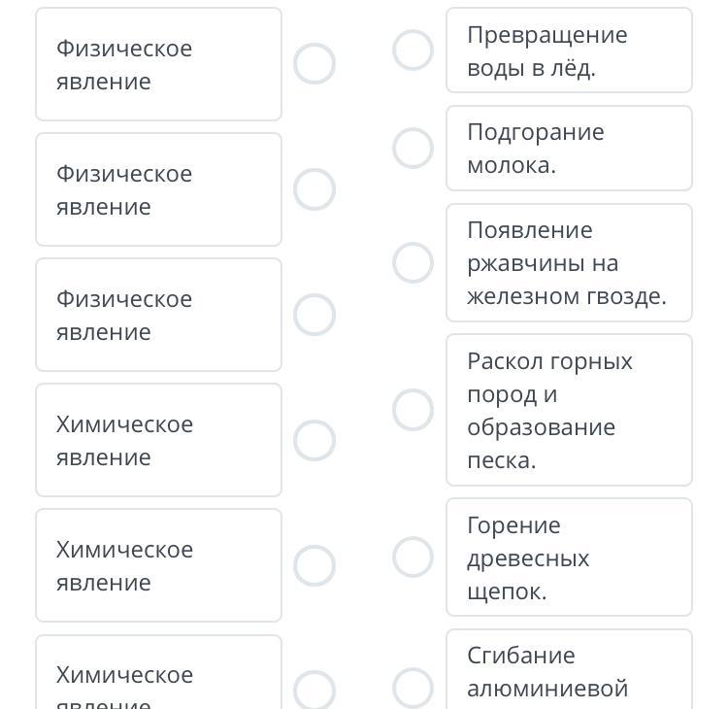This screenshot has width=728, height=709.
Task: Select the circle of the second 'Химическое явление' card
Action: pos(314,565)
